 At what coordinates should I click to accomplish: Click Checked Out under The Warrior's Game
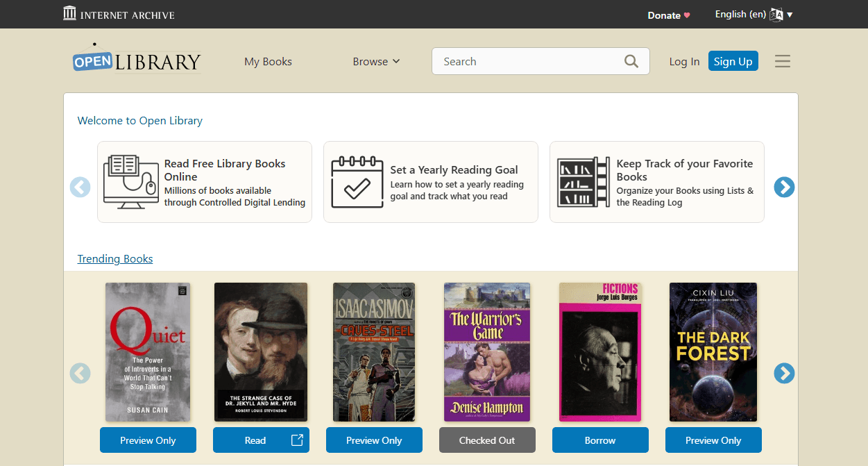[x=487, y=440]
